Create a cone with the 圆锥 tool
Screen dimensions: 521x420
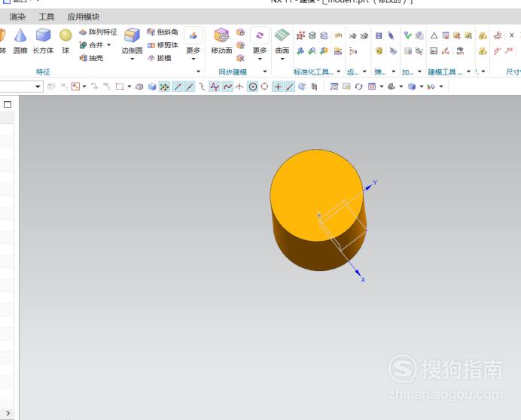[x=20, y=41]
